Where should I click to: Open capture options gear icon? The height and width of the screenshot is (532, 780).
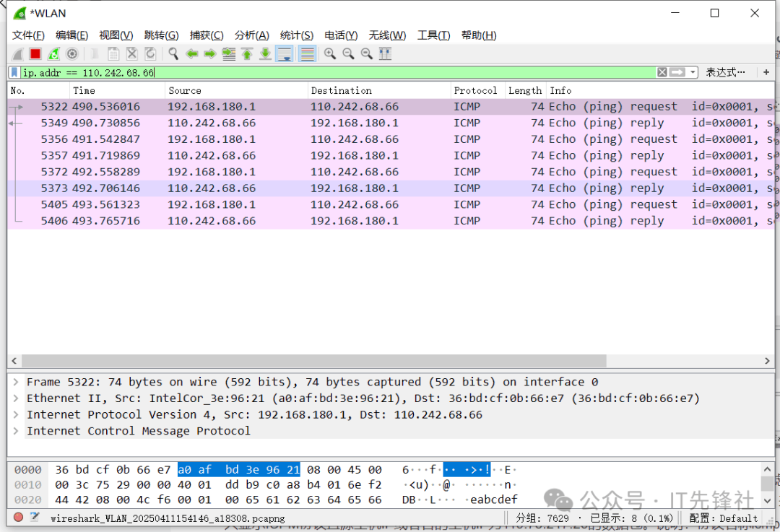(72, 54)
